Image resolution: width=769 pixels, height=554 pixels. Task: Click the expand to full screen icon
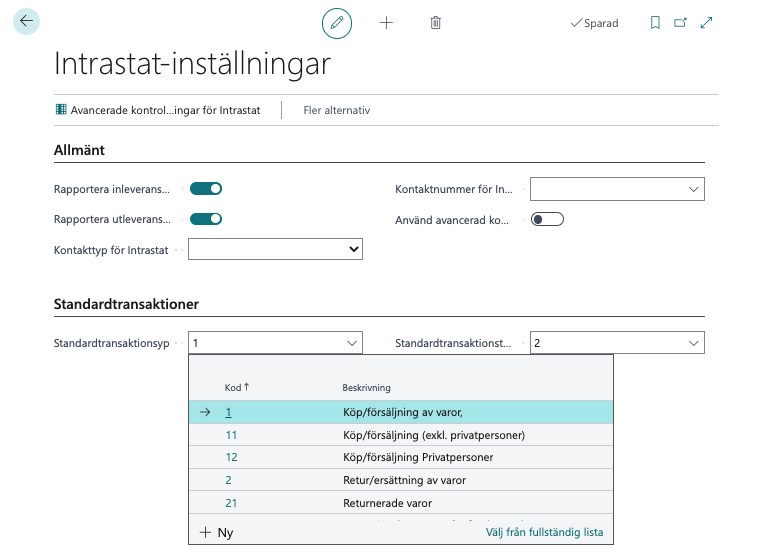pos(707,23)
